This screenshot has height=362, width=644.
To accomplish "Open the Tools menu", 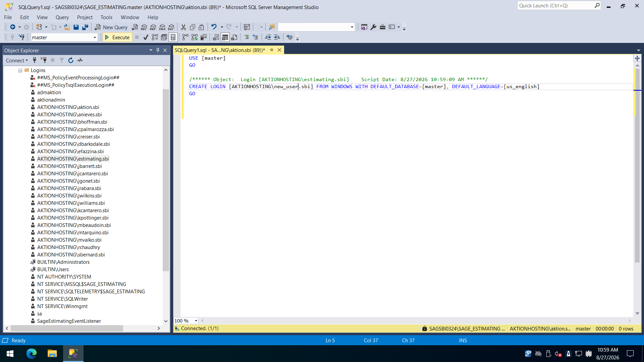I will click(x=106, y=17).
